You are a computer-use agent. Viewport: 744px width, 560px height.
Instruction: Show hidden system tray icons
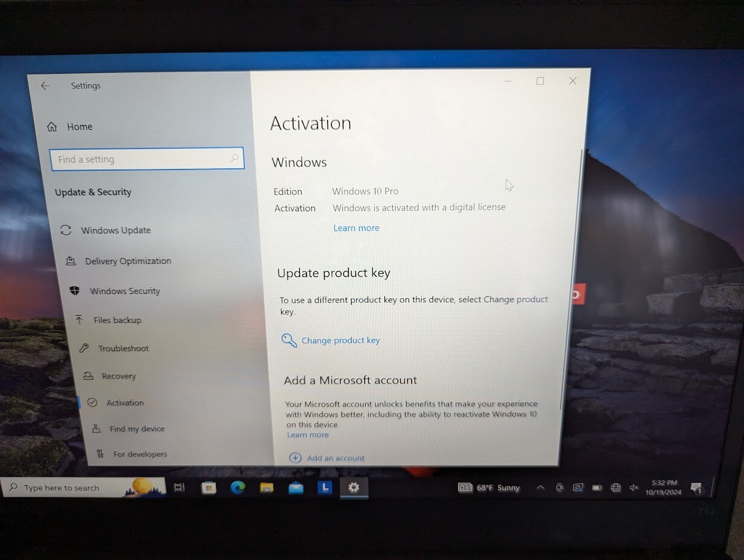tap(540, 488)
